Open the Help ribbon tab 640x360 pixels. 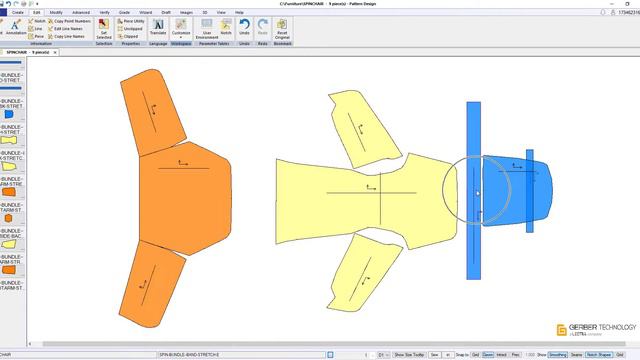coord(239,13)
